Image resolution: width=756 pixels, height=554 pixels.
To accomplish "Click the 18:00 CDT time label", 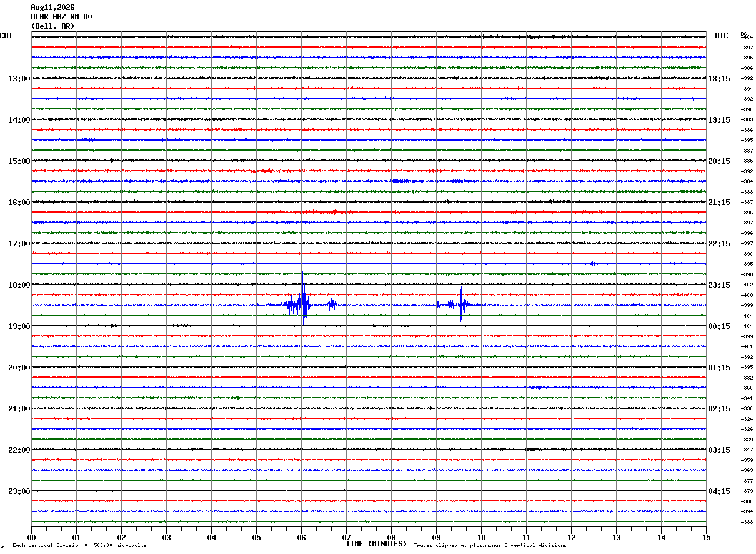I will coord(19,285).
